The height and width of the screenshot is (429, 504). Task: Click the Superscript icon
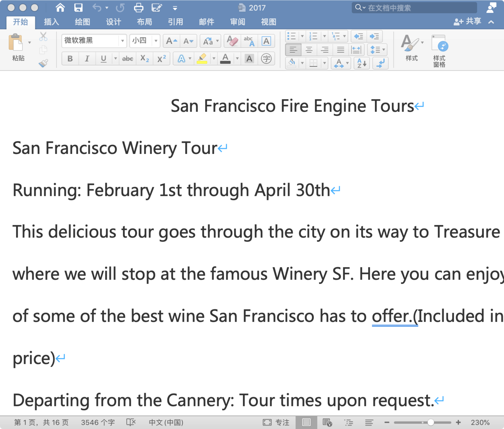click(x=161, y=59)
